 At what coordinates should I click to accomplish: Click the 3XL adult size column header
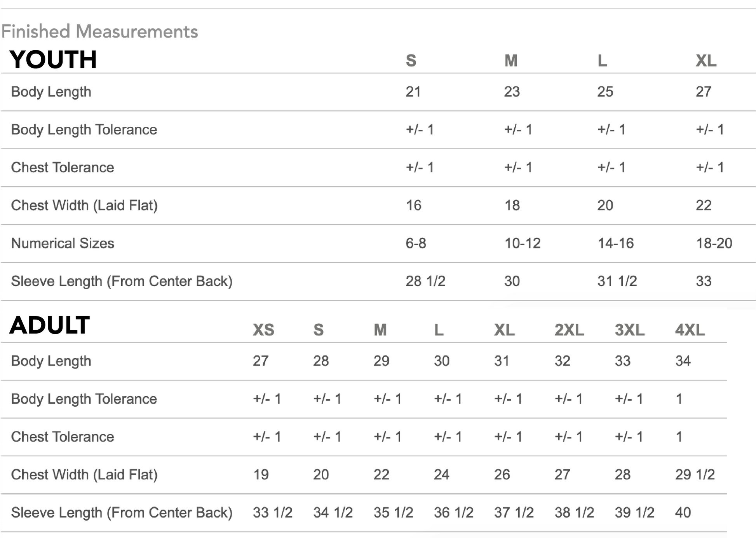(629, 330)
